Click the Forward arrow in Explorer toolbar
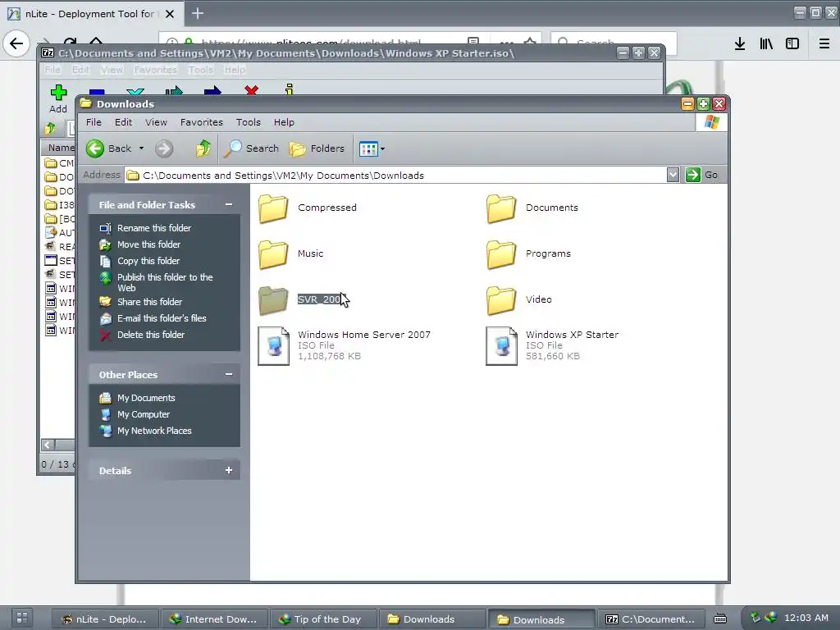This screenshot has height=630, width=840. [164, 148]
